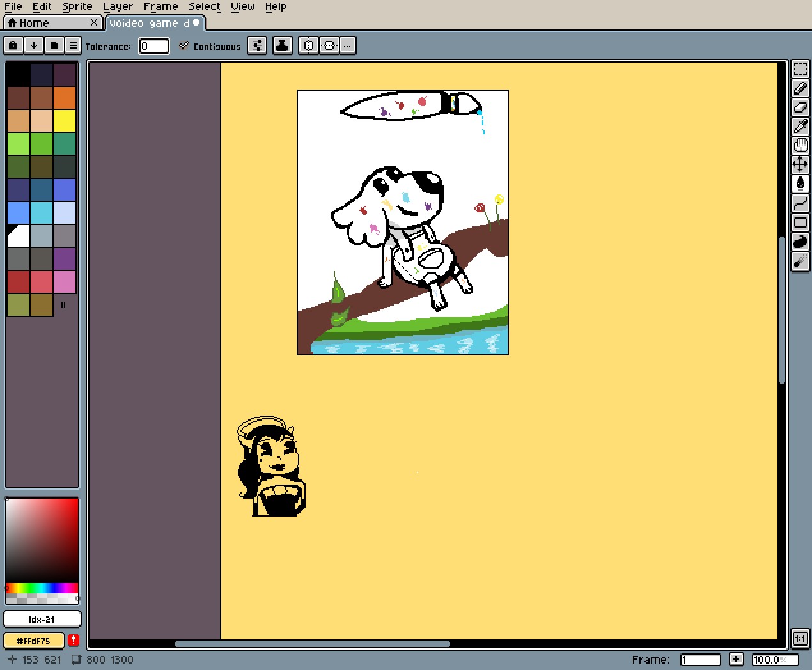Open the View menu
The width and height of the screenshot is (812, 670).
point(242,6)
